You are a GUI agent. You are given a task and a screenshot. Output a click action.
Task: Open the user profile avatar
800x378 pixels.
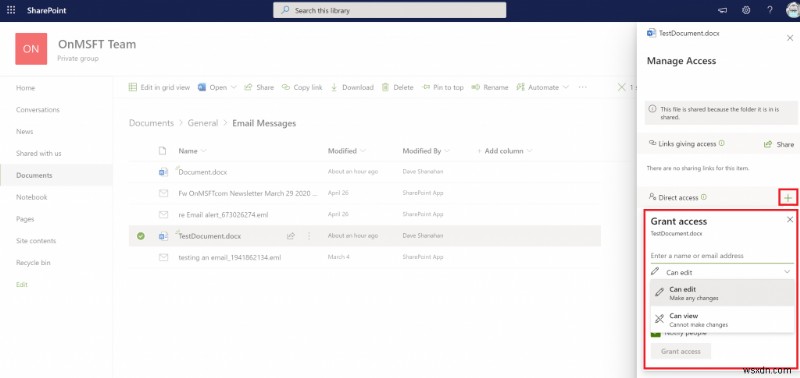click(x=792, y=10)
